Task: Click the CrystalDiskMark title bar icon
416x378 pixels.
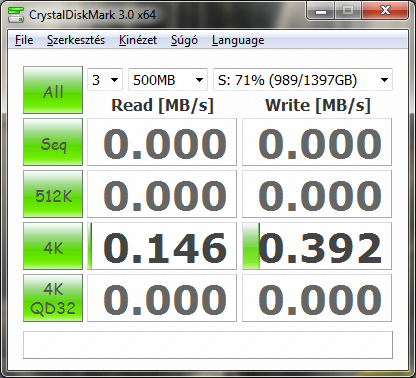Action: [16, 15]
